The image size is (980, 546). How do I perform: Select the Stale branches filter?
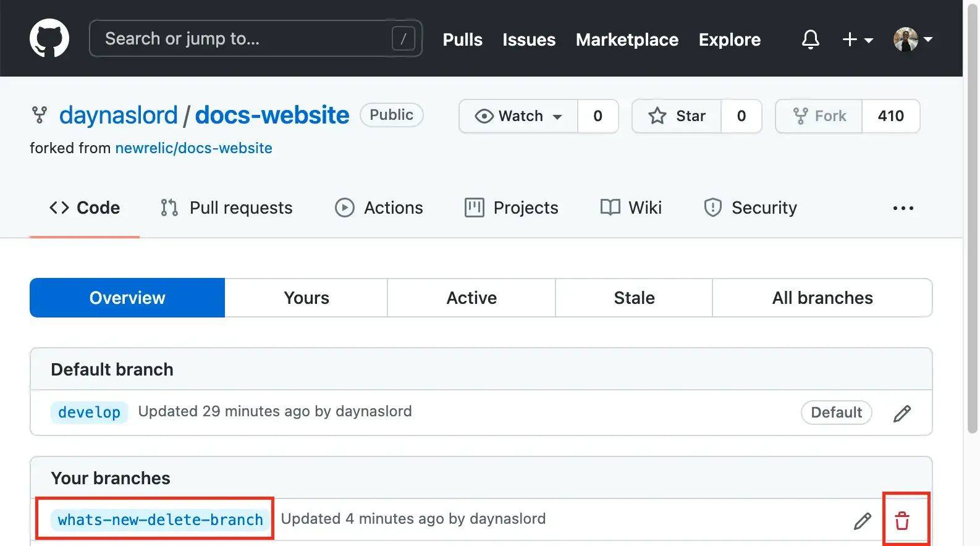tap(634, 298)
